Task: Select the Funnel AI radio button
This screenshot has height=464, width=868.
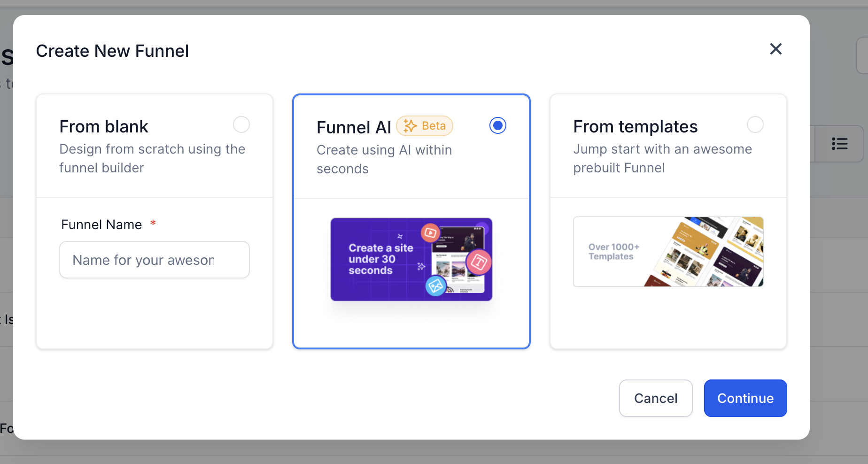Action: [498, 125]
